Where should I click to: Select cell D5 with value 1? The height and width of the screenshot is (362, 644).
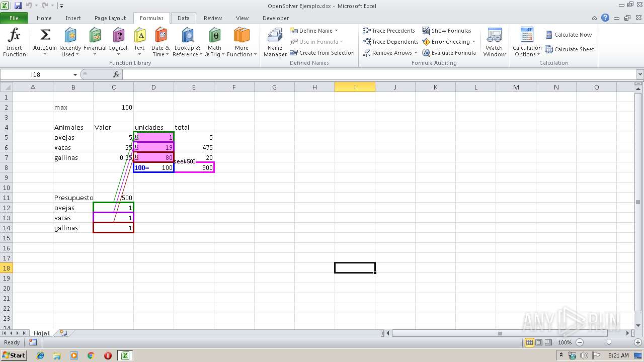point(153,137)
